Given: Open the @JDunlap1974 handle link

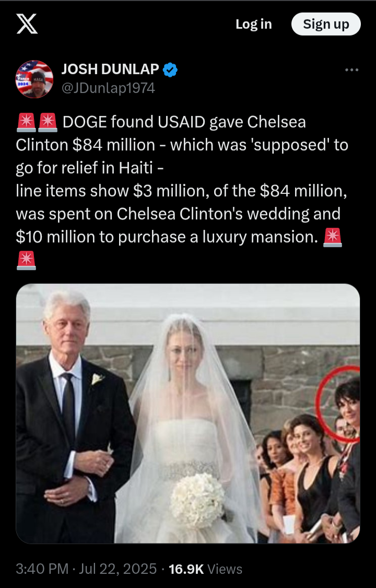Looking at the screenshot, I should (108, 88).
